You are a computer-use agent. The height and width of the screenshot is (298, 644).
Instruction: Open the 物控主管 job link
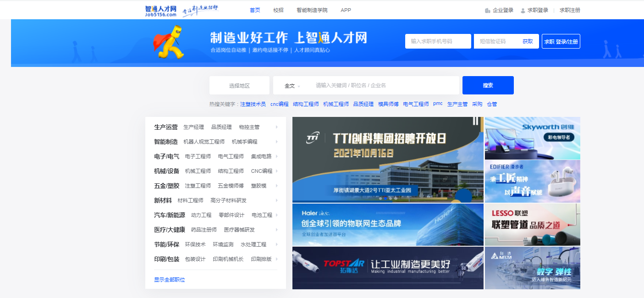pyautogui.click(x=249, y=127)
